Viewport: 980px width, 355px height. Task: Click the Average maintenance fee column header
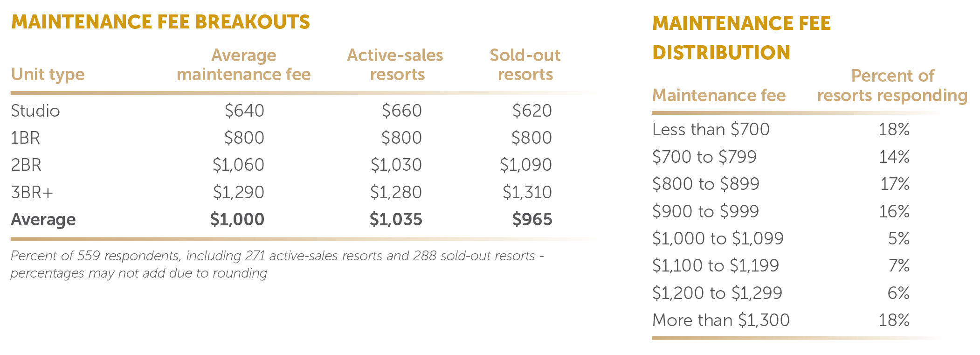point(243,65)
